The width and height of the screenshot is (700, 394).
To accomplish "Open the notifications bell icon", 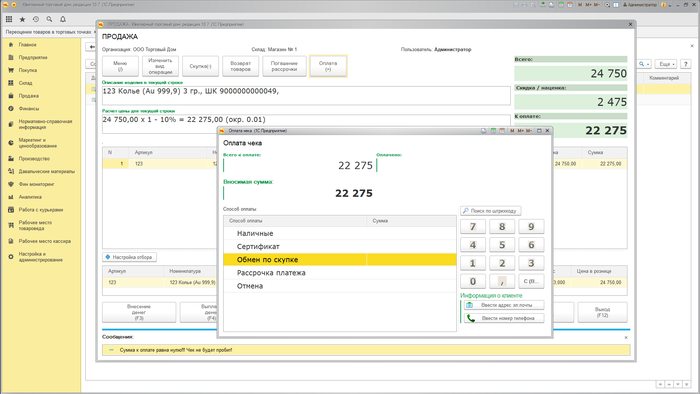I will coord(63,19).
